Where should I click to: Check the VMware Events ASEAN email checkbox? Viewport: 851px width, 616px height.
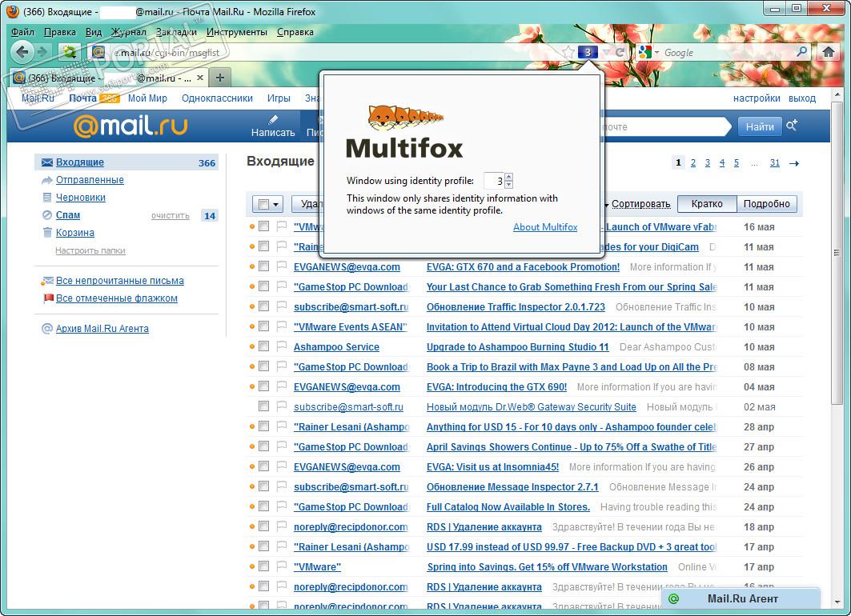tap(263, 326)
